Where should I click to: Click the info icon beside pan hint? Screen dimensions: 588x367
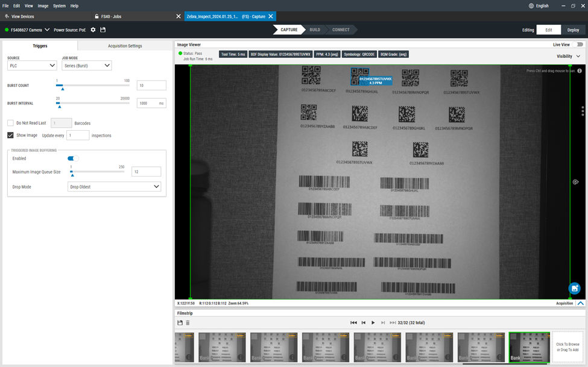pos(580,71)
